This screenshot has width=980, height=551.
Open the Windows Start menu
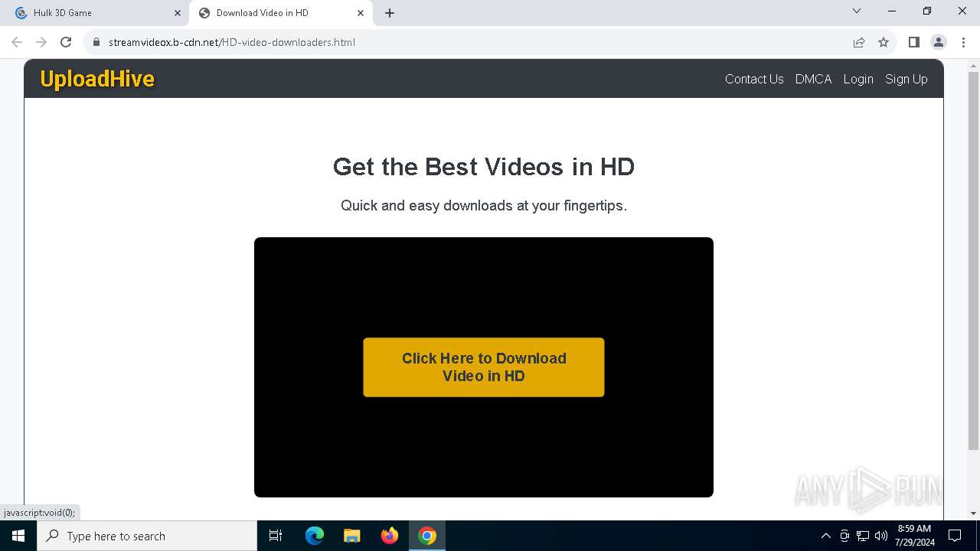18,536
